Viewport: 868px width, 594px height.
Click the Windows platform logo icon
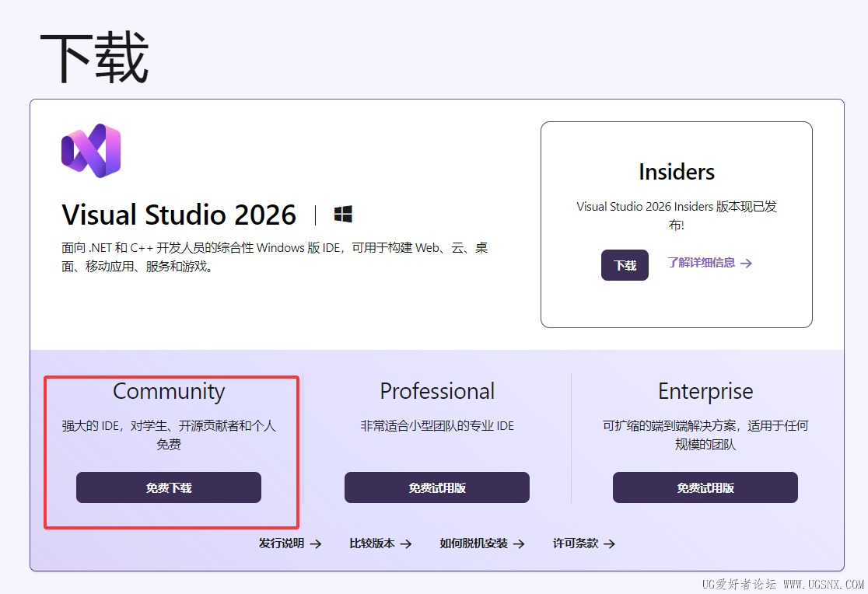click(343, 215)
